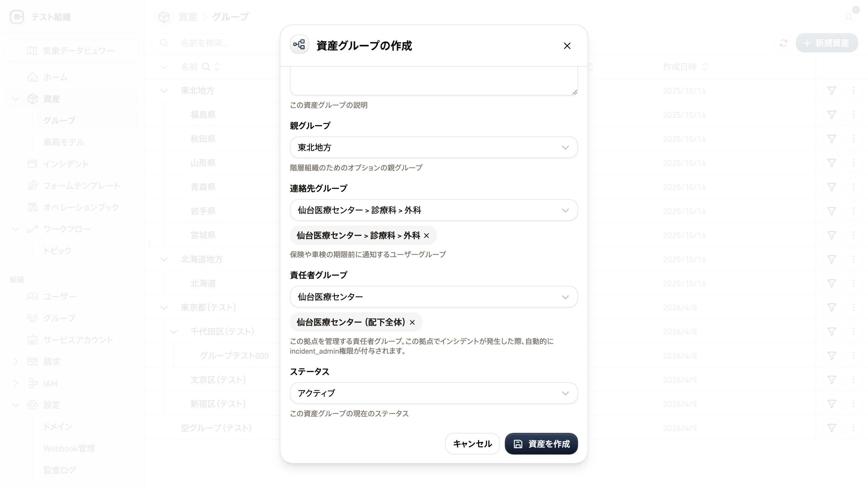Open the more menu on 福島県 row
Image resolution: width=868 pixels, height=488 pixels.
(854, 115)
